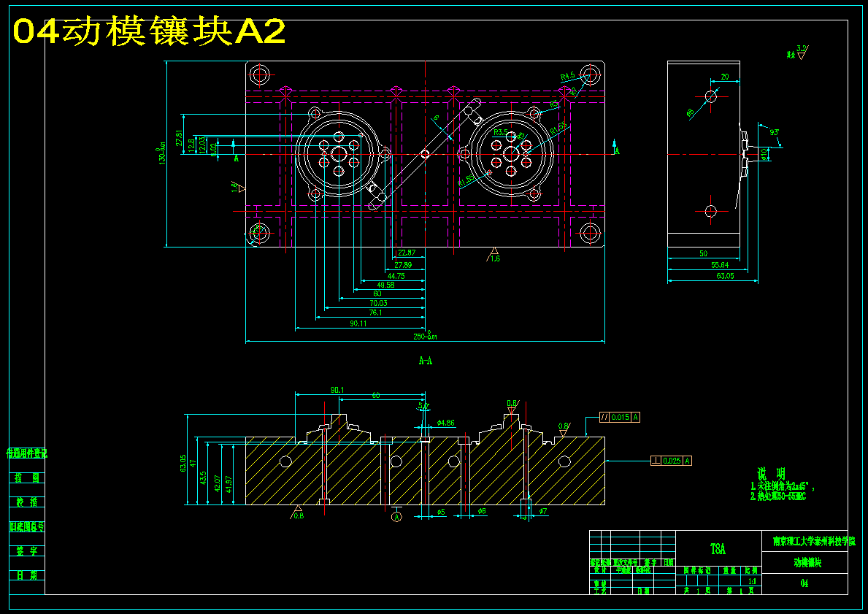Click the 1:1 scale value
Image resolution: width=868 pixels, height=614 pixels.
pos(752,581)
